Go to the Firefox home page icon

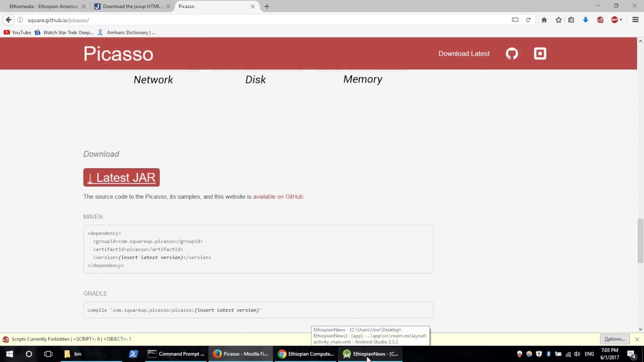point(544,20)
